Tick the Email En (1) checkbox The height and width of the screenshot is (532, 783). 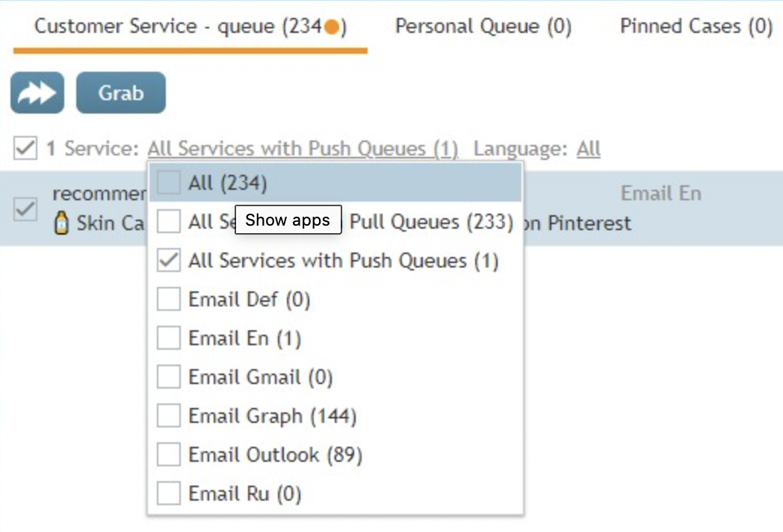[x=169, y=338]
